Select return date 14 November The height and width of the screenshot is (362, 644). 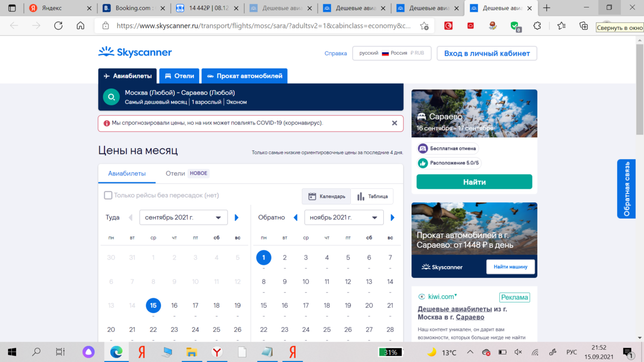tap(390, 282)
